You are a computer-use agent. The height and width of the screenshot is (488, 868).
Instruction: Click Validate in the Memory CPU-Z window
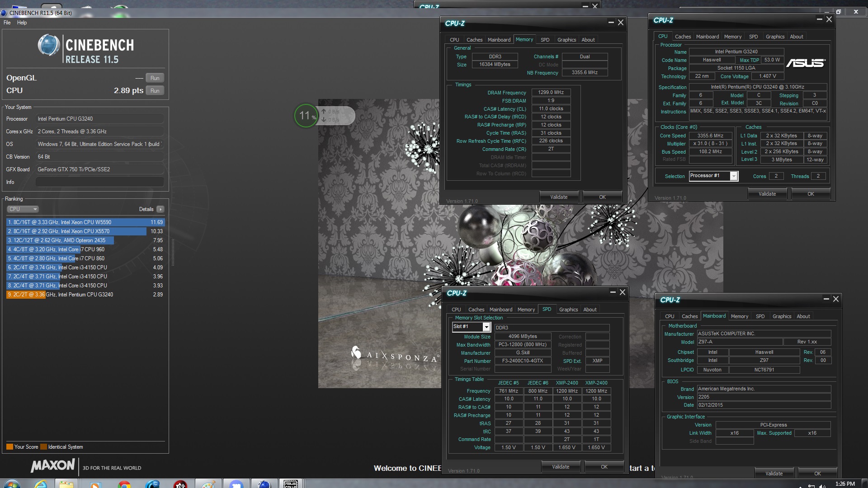point(559,197)
